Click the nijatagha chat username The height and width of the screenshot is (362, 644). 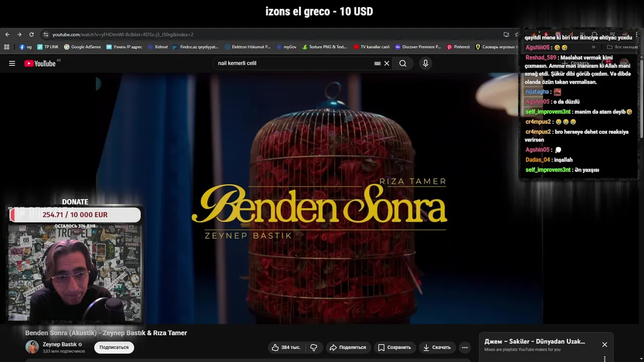(537, 92)
